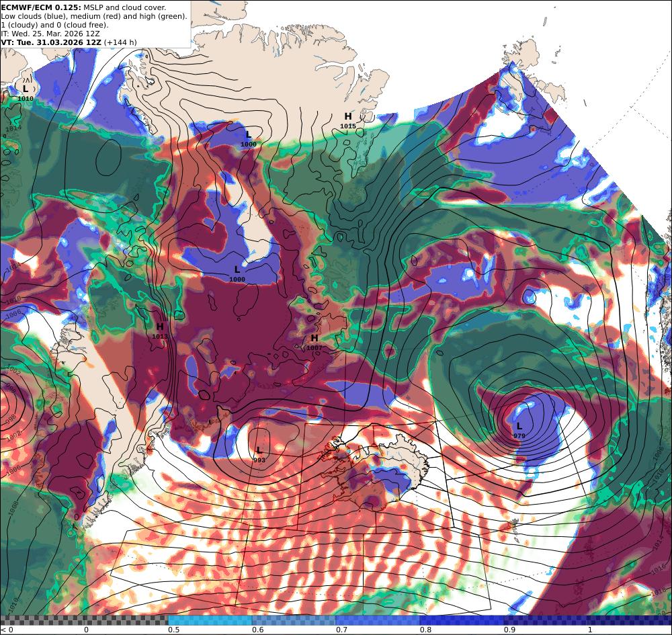Click the 'ECMWF/ECM 0.125' title text
672x635 pixels.
coord(41,7)
